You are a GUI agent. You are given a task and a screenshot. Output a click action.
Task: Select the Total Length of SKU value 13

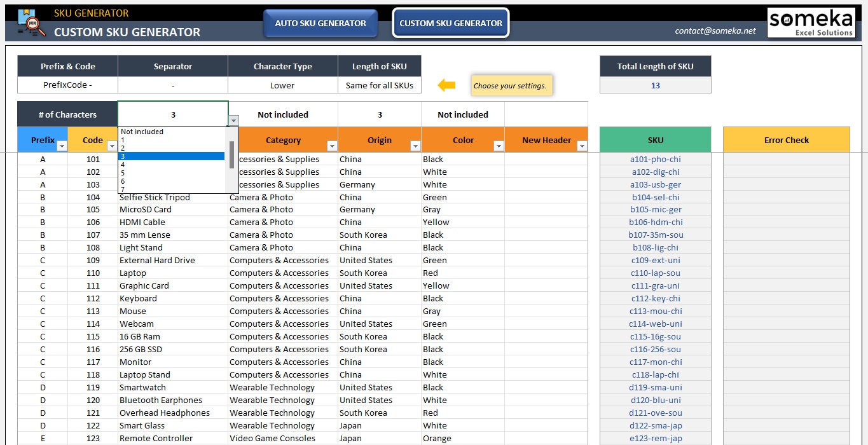[655, 85]
